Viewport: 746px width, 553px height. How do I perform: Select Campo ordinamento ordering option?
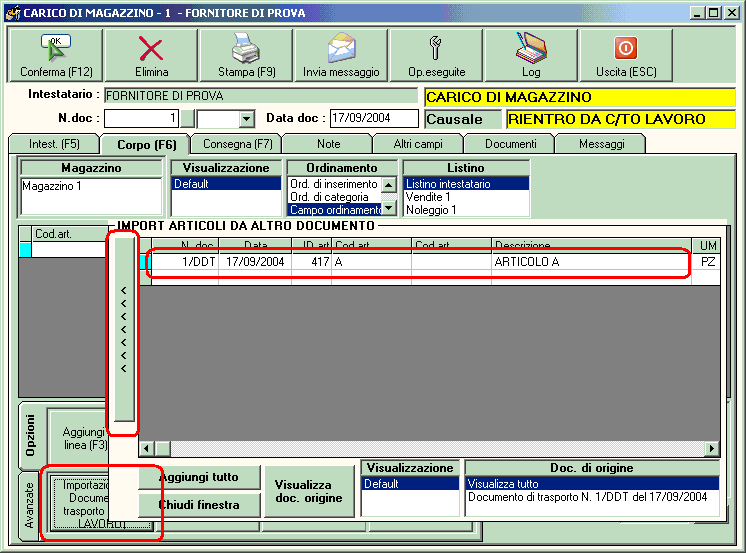(334, 209)
